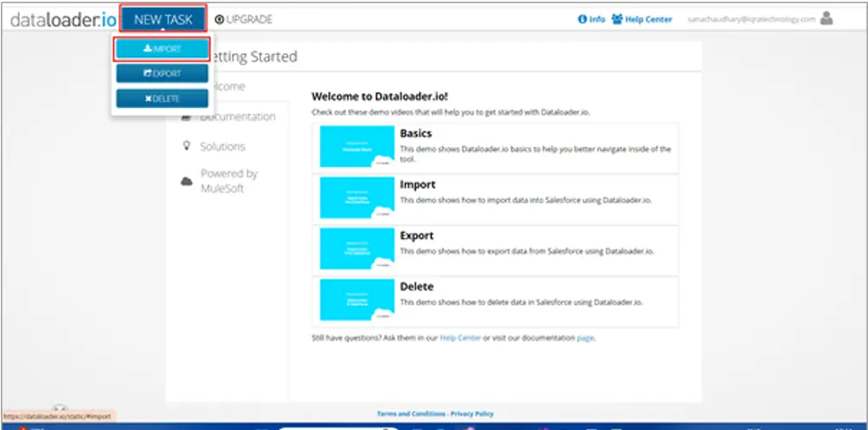868x430 pixels.
Task: Click the Import demo heading
Action: [418, 185]
